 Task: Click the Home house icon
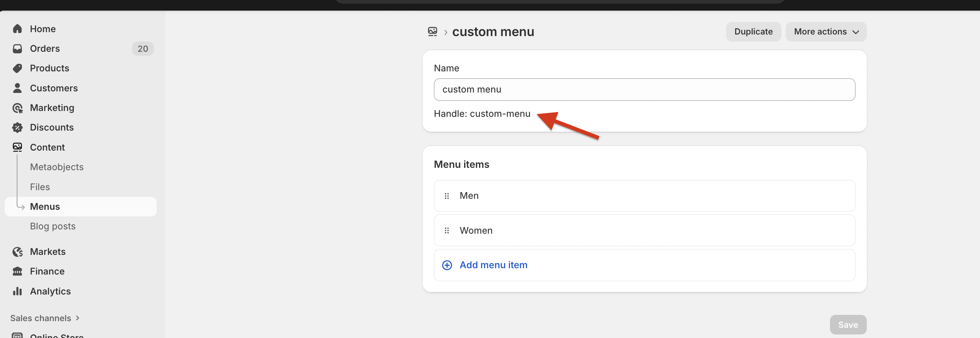[17, 29]
